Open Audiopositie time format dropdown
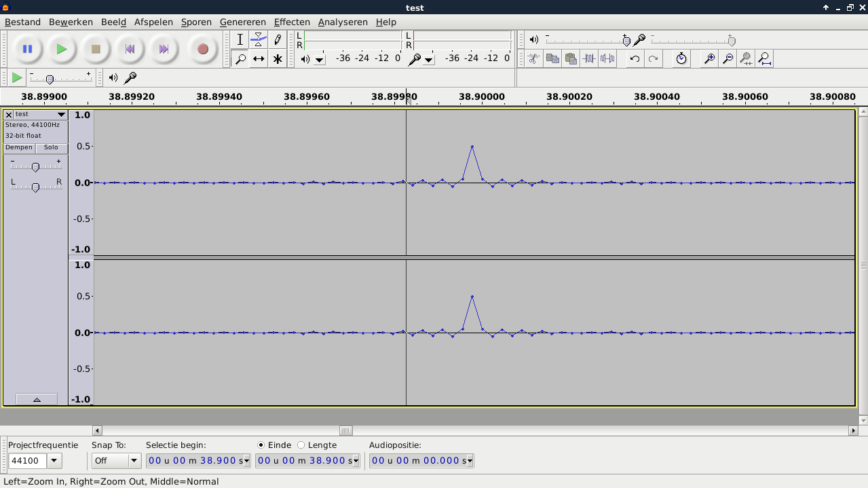The width and height of the screenshot is (868, 488). 469,461
